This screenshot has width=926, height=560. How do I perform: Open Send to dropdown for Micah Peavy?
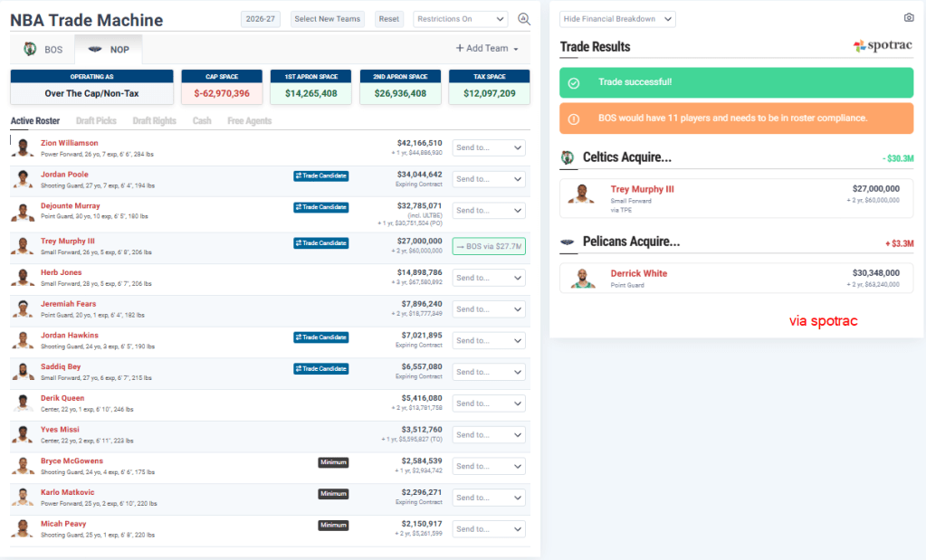[489, 528]
